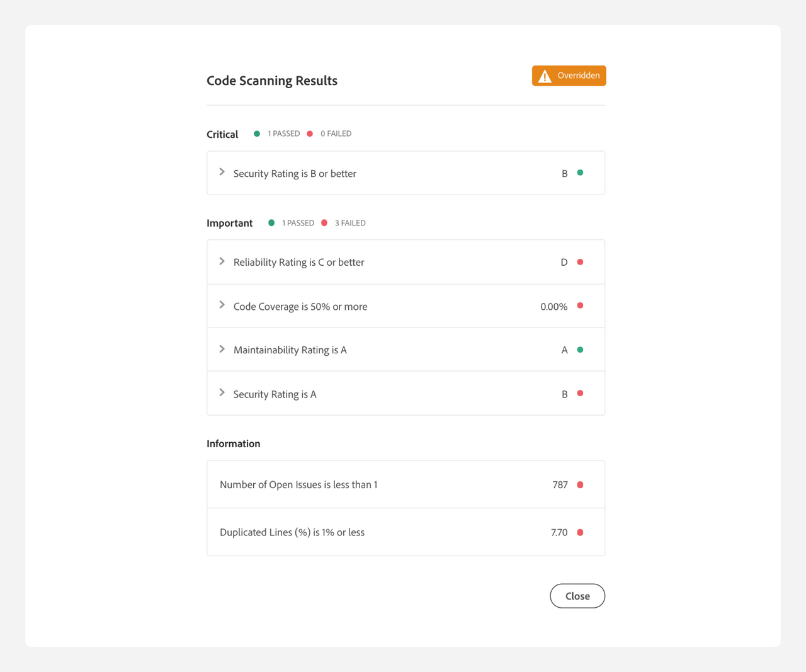Expand Security Rating is A chevron

tap(222, 393)
